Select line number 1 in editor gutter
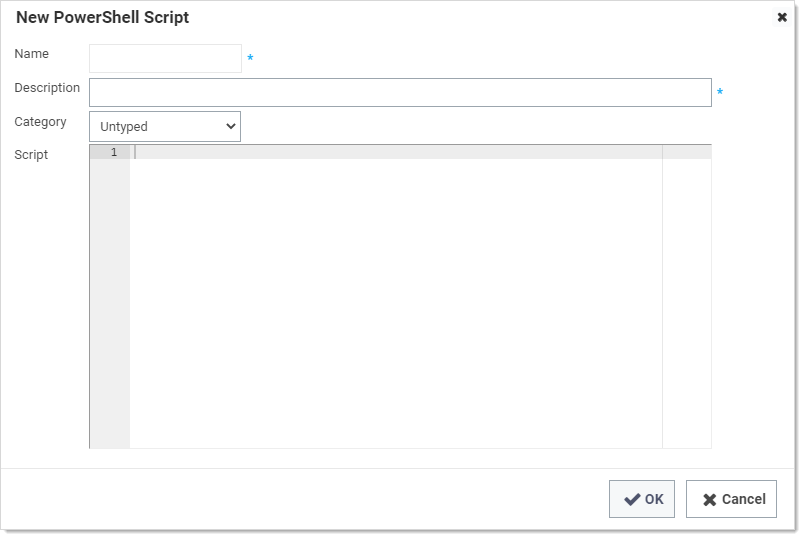The height and width of the screenshot is (538, 803). coord(114,152)
